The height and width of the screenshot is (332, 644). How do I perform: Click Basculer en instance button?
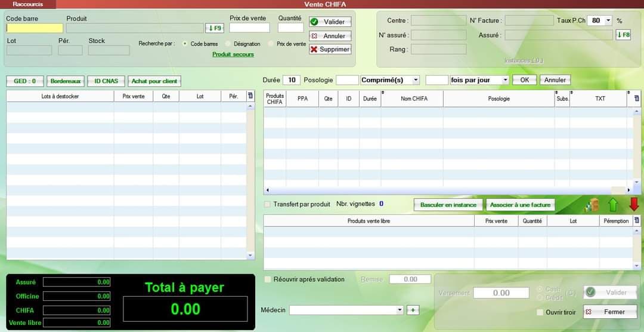448,205
